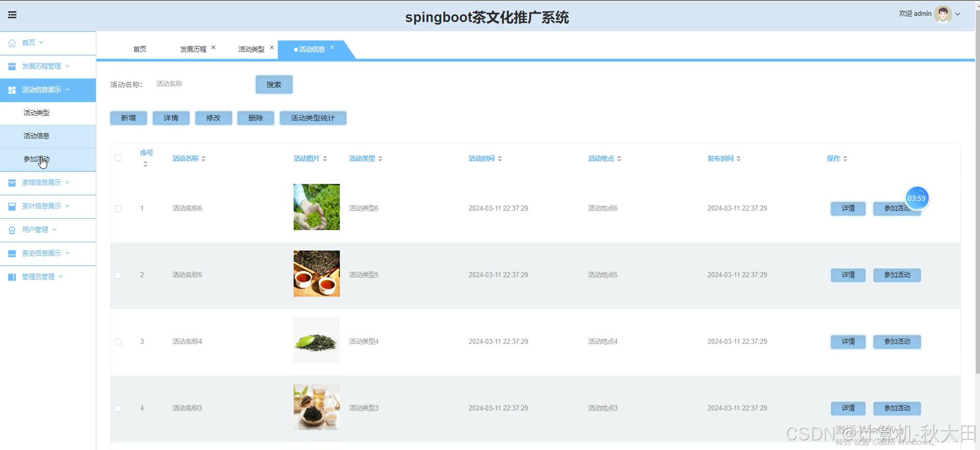This screenshot has width=980, height=450.
Task: Sort by 序号 column arrows
Action: click(145, 164)
